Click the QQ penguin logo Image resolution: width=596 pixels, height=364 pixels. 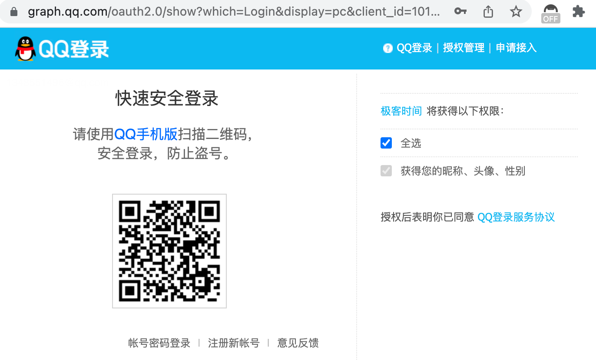pos(25,48)
